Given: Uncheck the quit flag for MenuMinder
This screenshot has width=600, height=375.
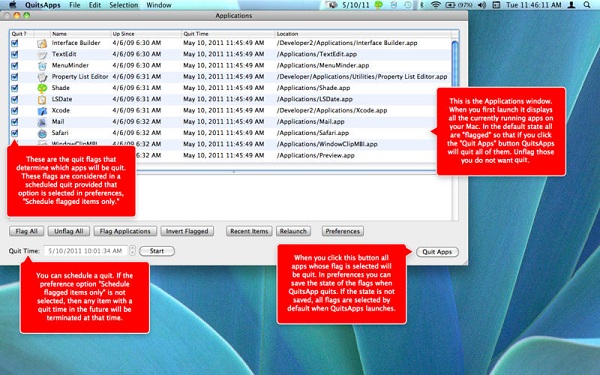Looking at the screenshot, I should [x=15, y=65].
